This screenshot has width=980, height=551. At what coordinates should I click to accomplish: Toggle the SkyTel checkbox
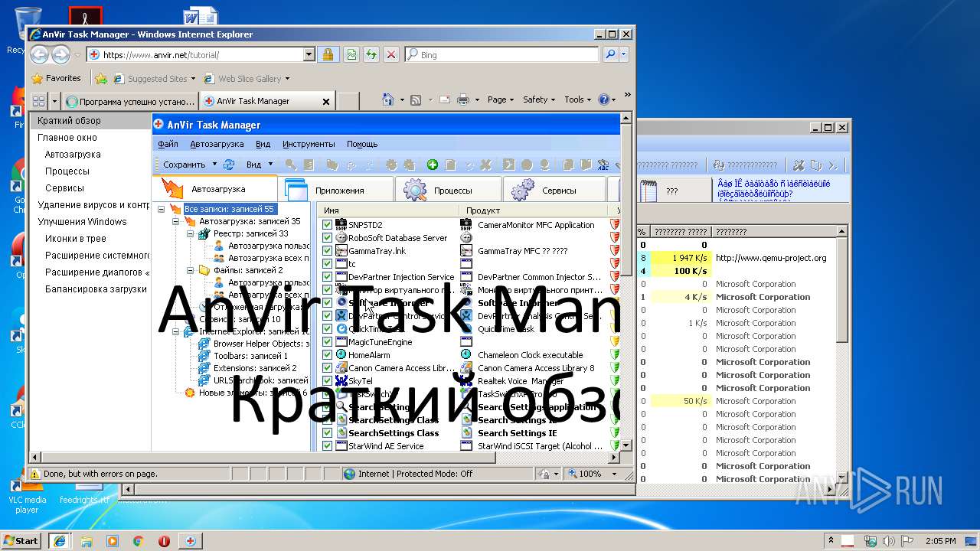point(328,381)
